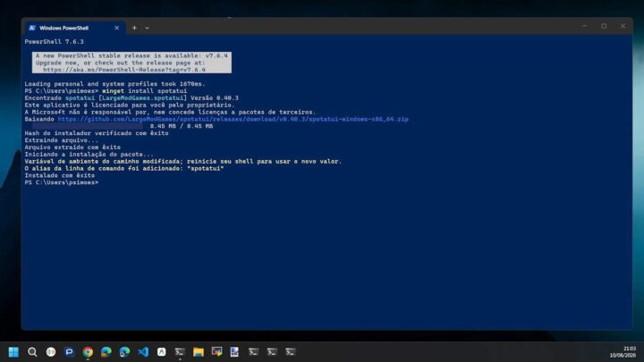
Task: Open the aka.ms PowerShell release link
Action: 124,70
